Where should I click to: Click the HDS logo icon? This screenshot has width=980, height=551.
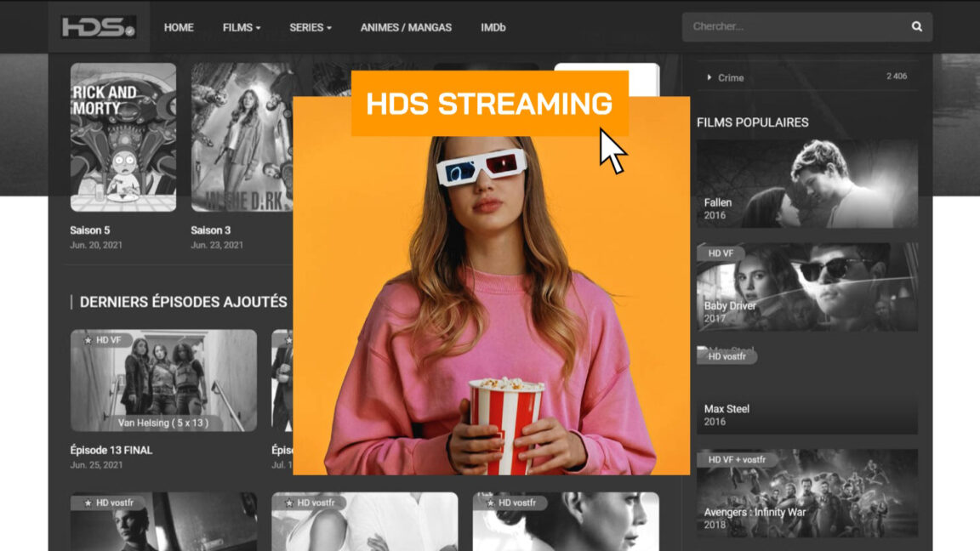click(98, 27)
